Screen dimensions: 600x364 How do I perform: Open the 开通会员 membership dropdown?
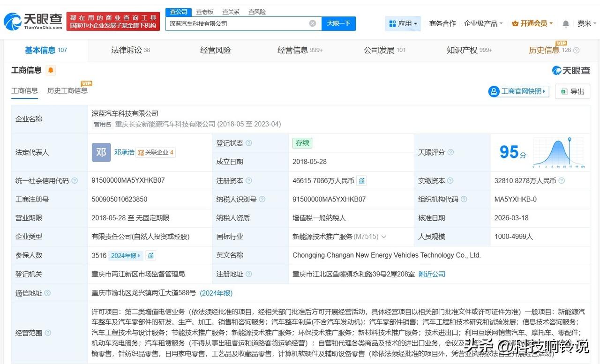point(532,23)
